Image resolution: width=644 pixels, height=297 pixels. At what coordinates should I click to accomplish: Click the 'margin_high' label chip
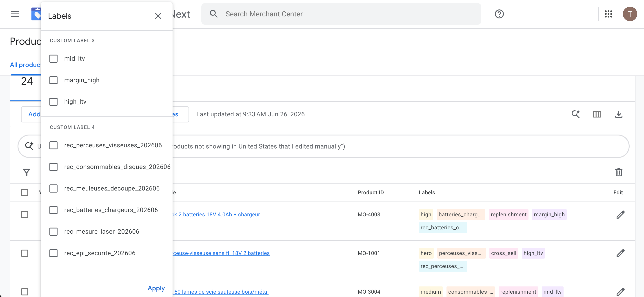tap(549, 215)
